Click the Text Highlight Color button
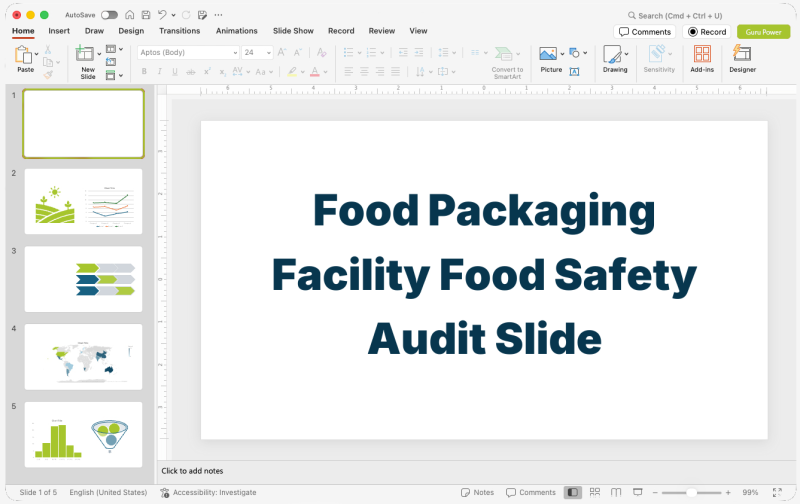800x504 pixels. click(292, 72)
